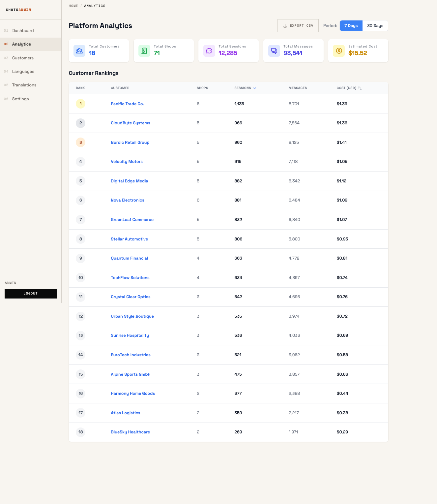The width and height of the screenshot is (437, 504).
Task: Click the Total Customers people icon
Action: 79,50
